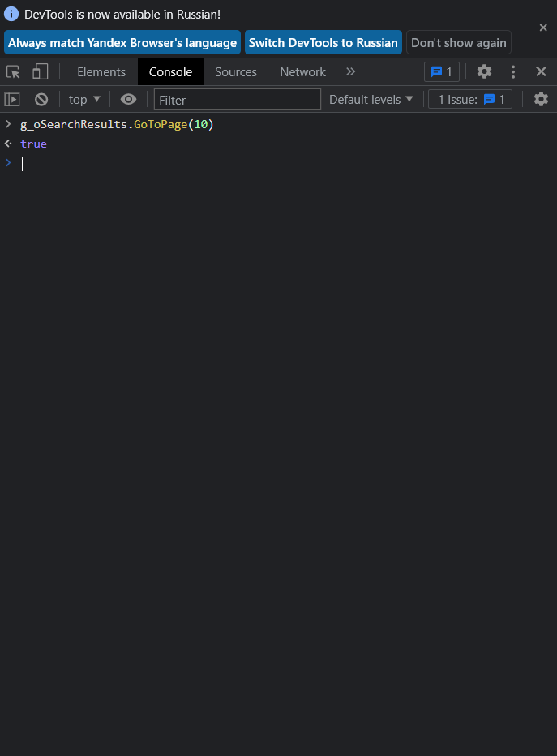Screen dimensions: 557x756
Task: Create a live expression with eye icon
Action: (128, 99)
